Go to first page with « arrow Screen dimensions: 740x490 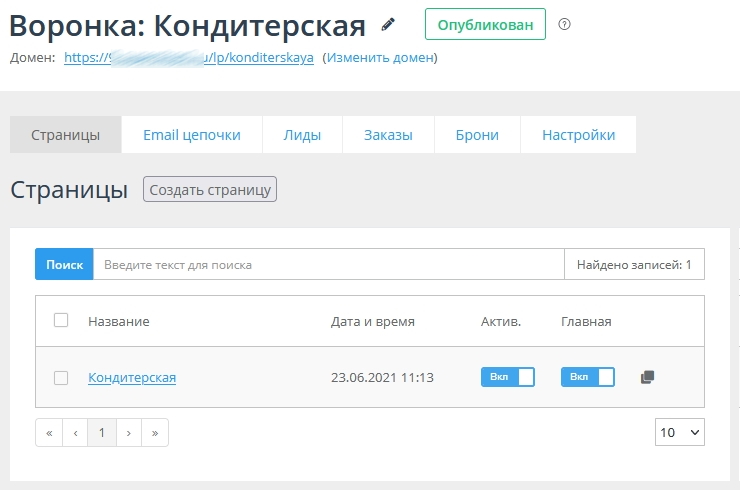click(x=49, y=432)
